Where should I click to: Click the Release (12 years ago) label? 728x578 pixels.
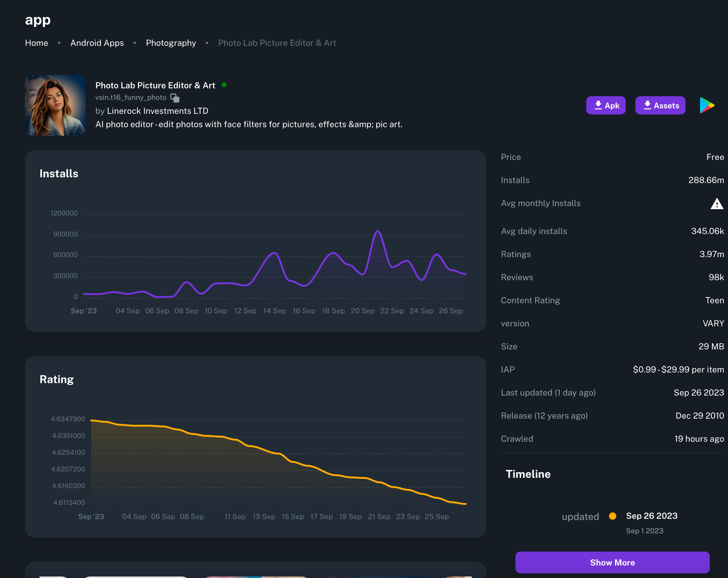click(544, 416)
